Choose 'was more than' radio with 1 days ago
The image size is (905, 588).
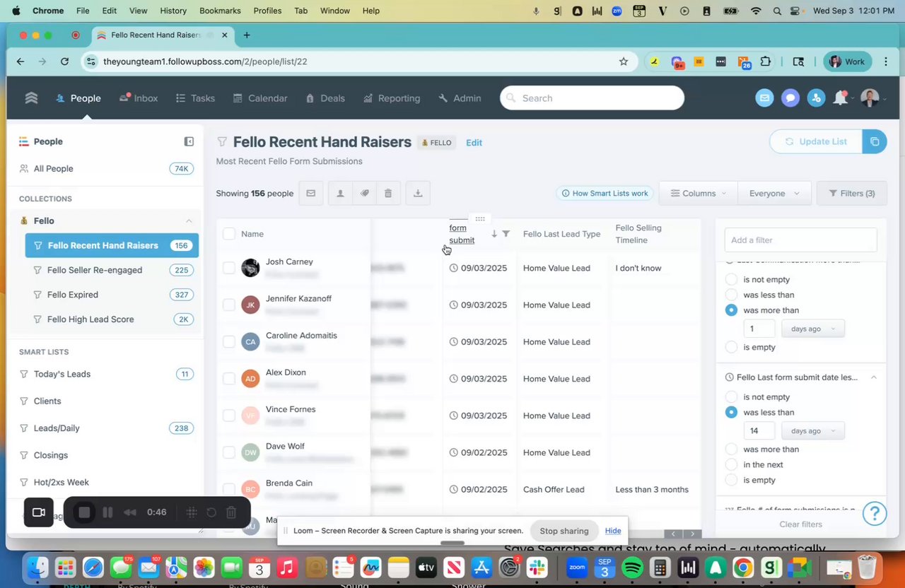(x=731, y=310)
